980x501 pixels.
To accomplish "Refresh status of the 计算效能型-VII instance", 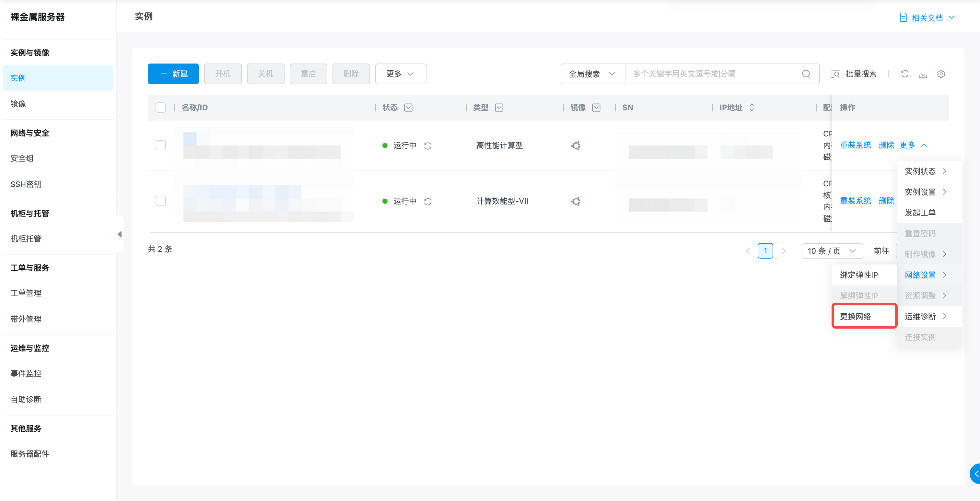I will pyautogui.click(x=427, y=201).
